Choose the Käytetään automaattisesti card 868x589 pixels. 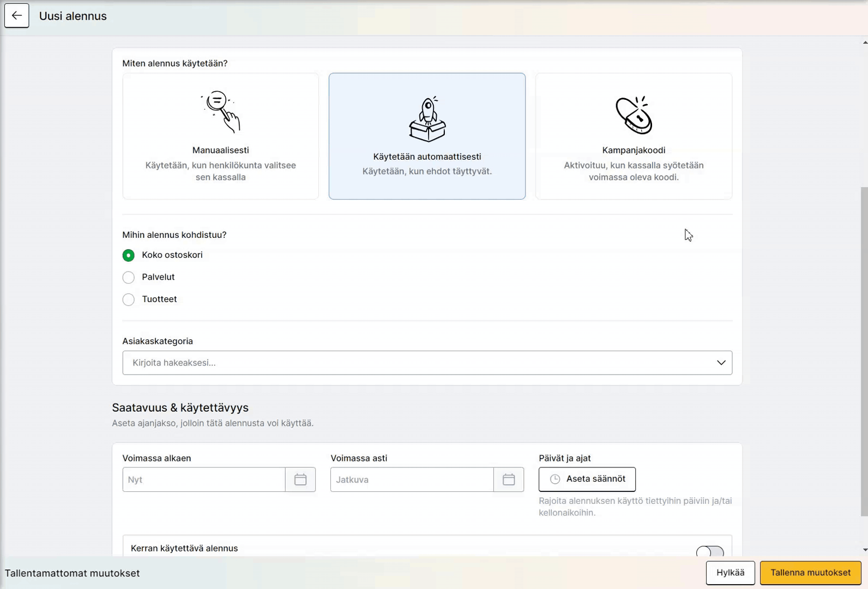(x=427, y=136)
